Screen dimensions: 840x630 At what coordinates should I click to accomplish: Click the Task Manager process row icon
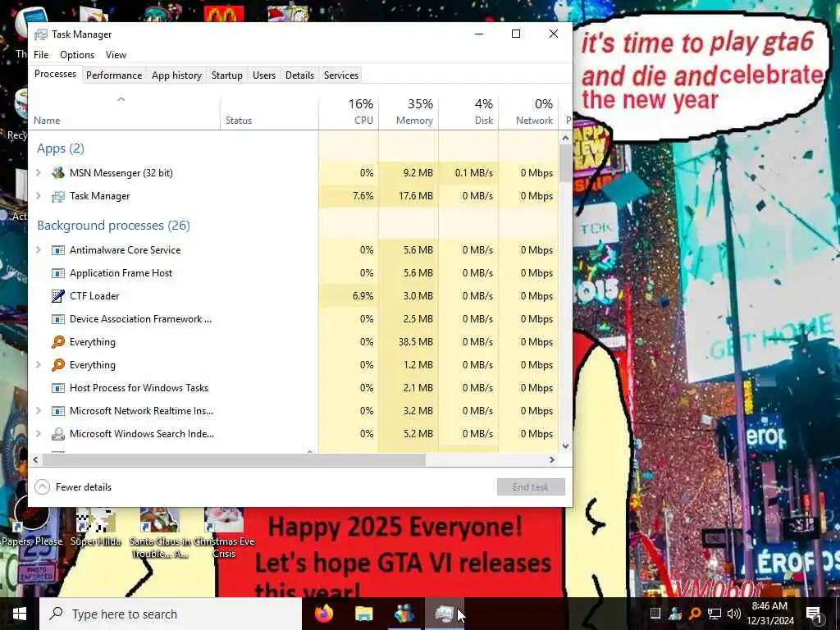58,196
